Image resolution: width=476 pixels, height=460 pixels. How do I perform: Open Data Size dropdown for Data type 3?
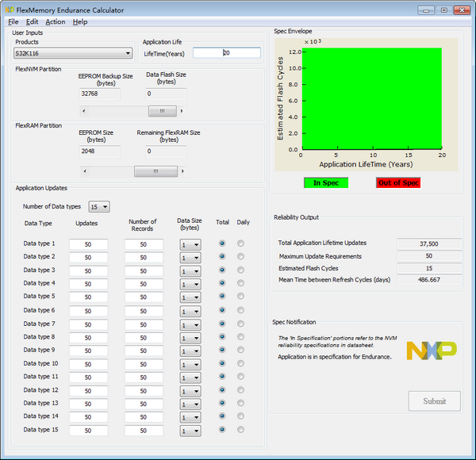[190, 271]
